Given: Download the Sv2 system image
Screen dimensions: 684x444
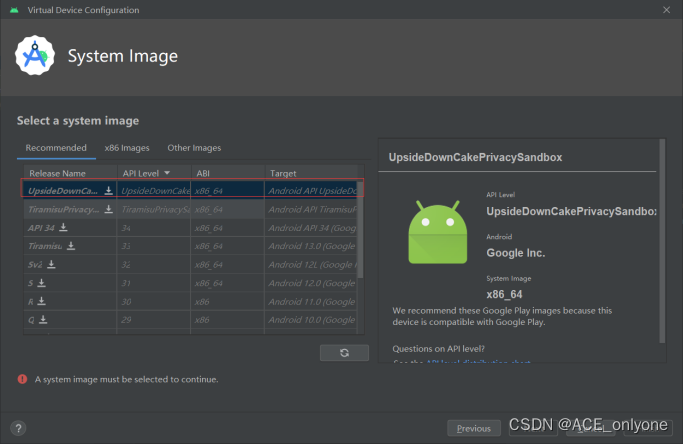Looking at the screenshot, I should (51, 264).
